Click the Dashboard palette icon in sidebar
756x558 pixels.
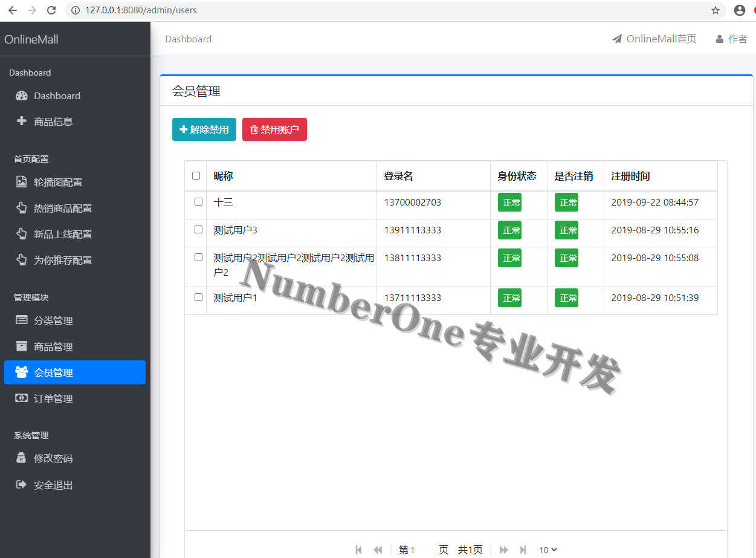point(22,96)
